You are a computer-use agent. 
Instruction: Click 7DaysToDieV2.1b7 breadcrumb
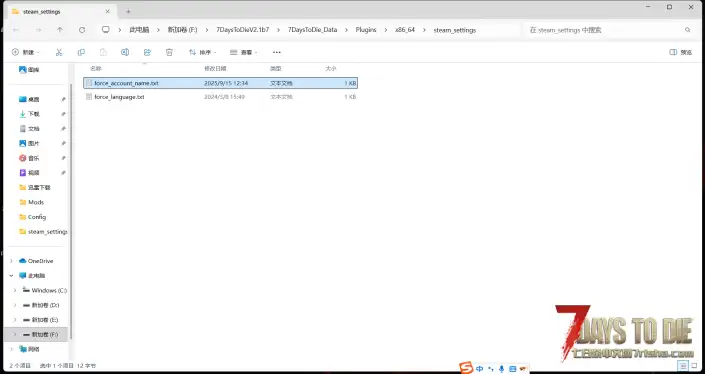pos(242,30)
